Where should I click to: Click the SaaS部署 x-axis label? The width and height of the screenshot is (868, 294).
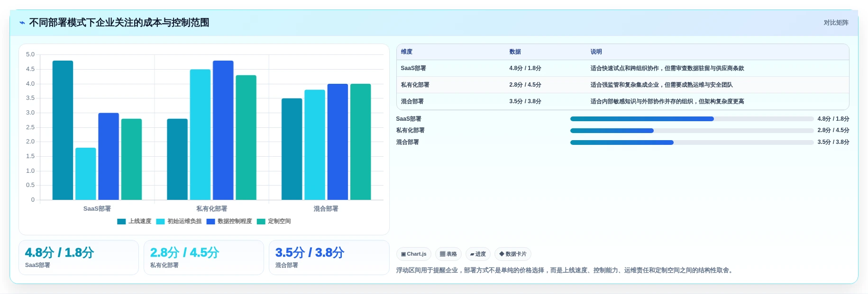[x=97, y=209]
